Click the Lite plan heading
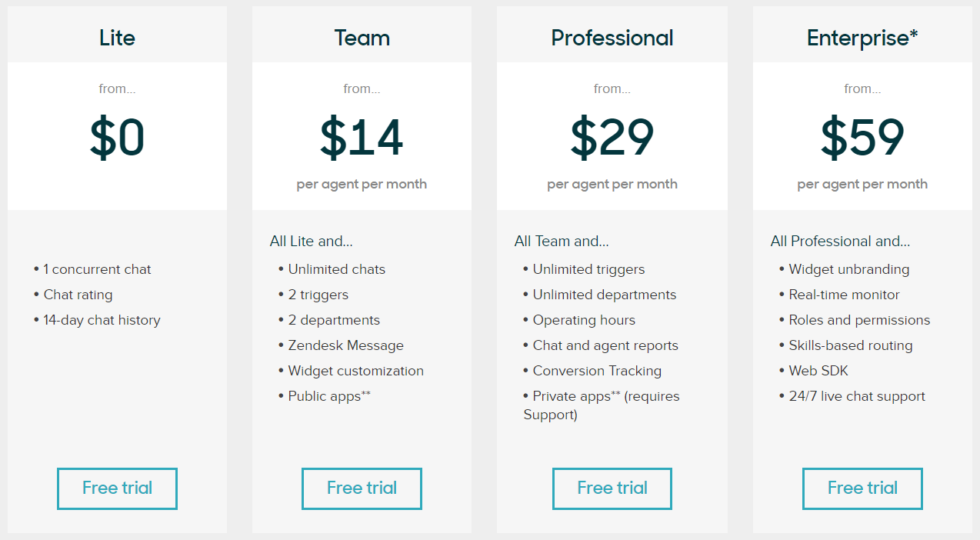The image size is (980, 540). click(117, 38)
